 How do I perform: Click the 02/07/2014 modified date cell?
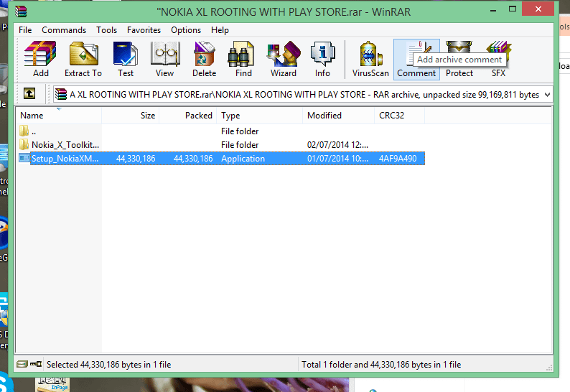pos(337,145)
